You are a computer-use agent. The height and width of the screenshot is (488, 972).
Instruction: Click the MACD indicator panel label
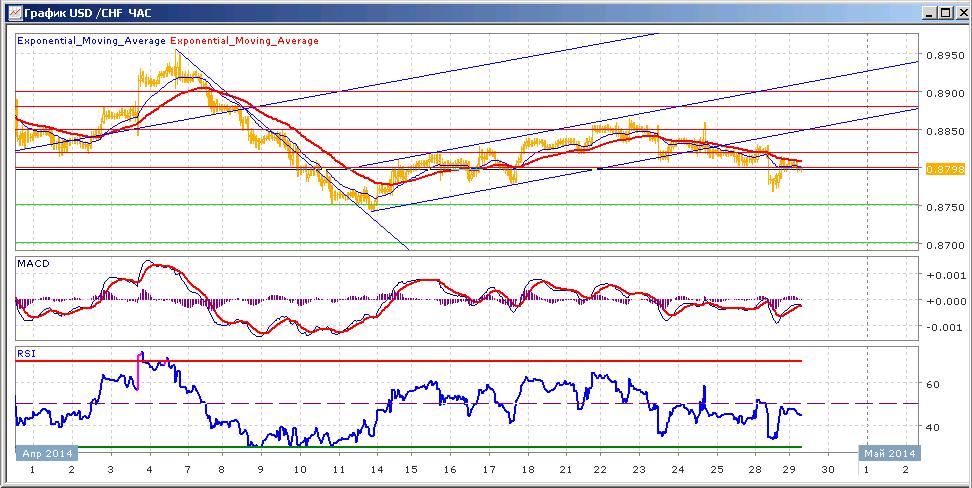pyautogui.click(x=33, y=264)
